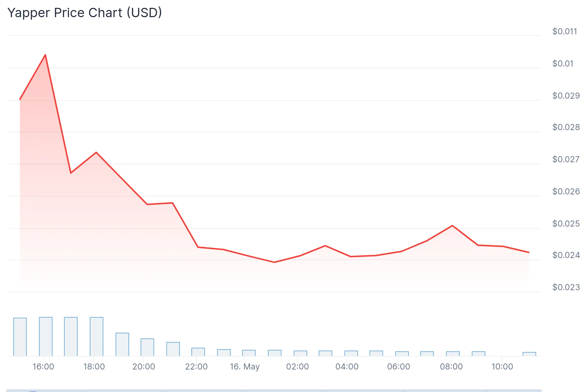This screenshot has height=392, width=588.
Task: Click the price line peak at 18:00
Action: tap(96, 153)
